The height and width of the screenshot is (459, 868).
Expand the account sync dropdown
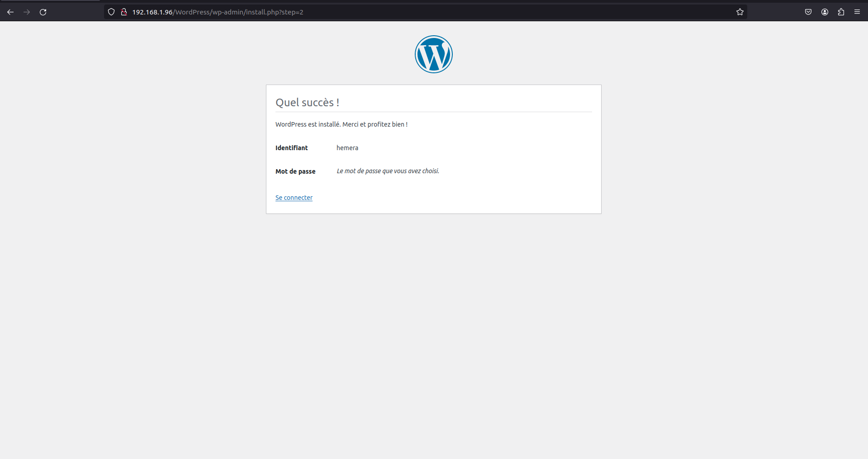pyautogui.click(x=824, y=12)
